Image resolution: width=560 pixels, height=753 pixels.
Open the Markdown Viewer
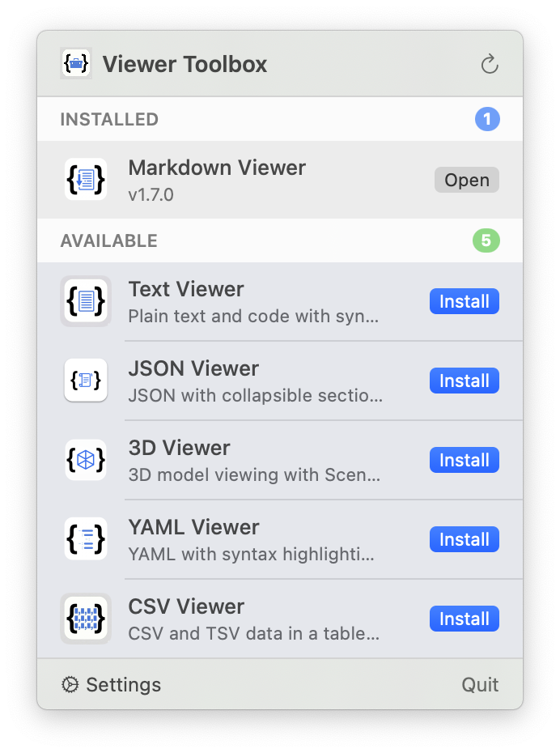pos(466,180)
